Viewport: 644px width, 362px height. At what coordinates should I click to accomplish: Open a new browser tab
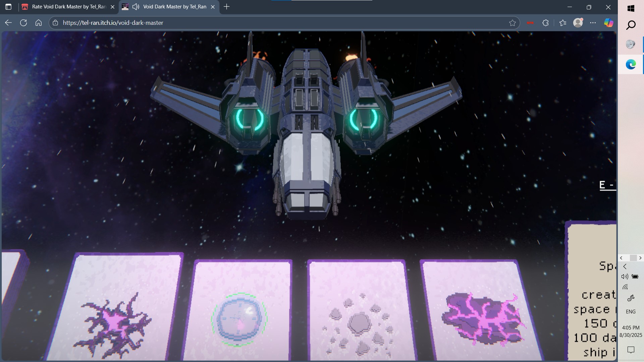(x=227, y=7)
